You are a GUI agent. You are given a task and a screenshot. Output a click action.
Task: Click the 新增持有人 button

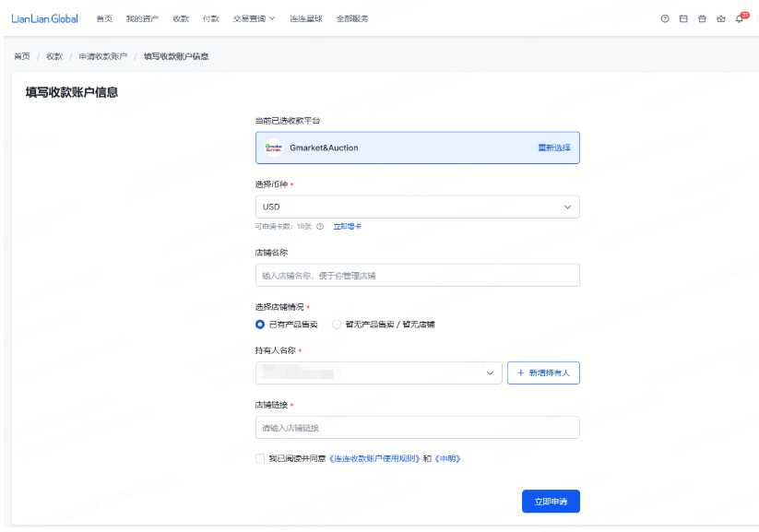point(543,372)
